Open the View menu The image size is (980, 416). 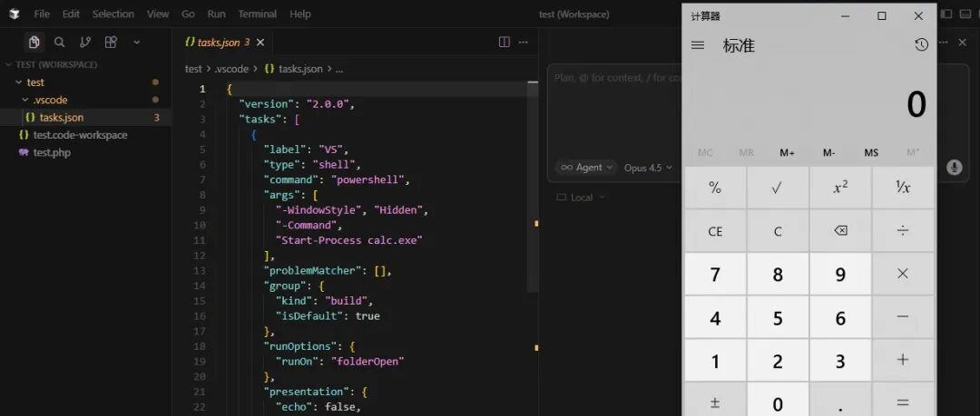(158, 14)
